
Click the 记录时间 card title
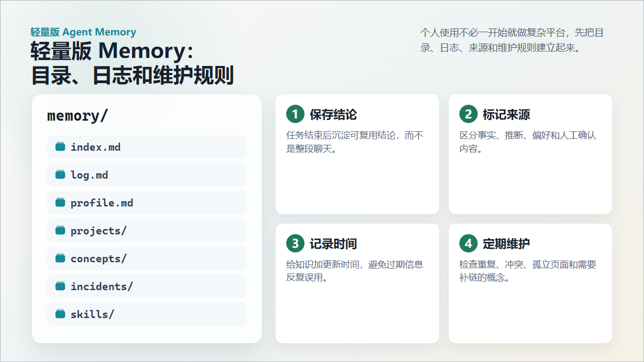tap(333, 244)
